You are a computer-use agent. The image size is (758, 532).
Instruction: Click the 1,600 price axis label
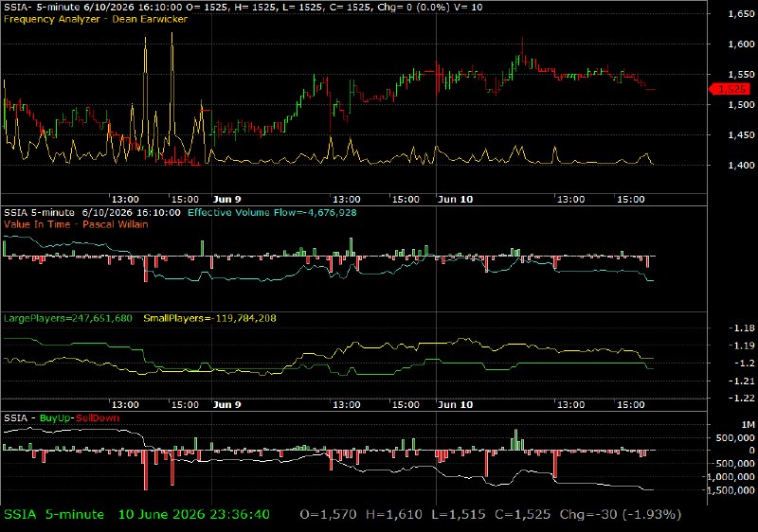click(741, 44)
